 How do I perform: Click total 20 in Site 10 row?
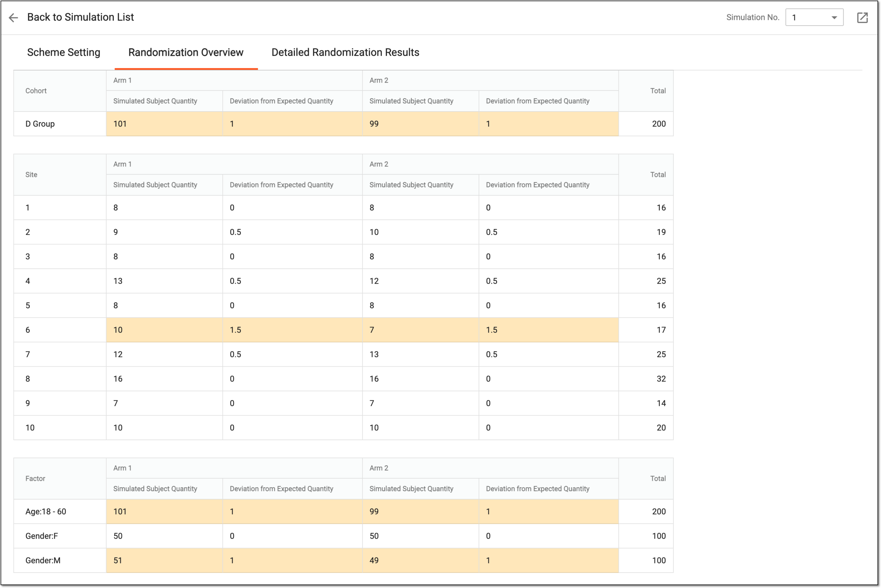(x=661, y=428)
